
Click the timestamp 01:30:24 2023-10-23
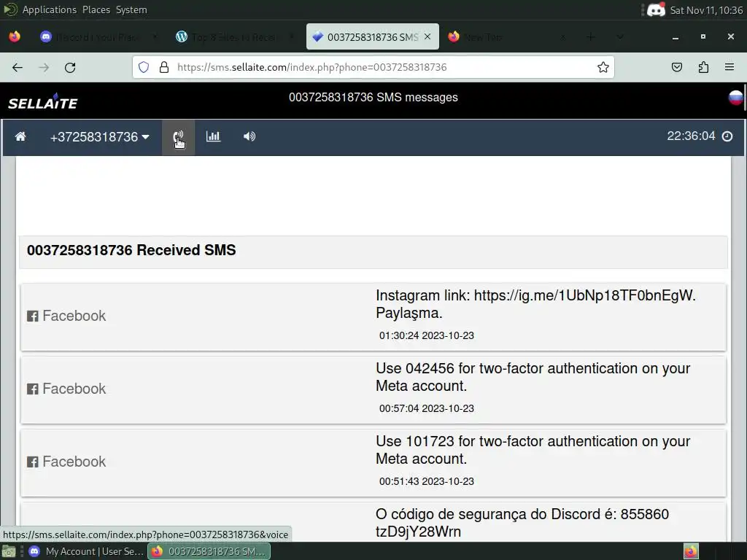point(426,335)
